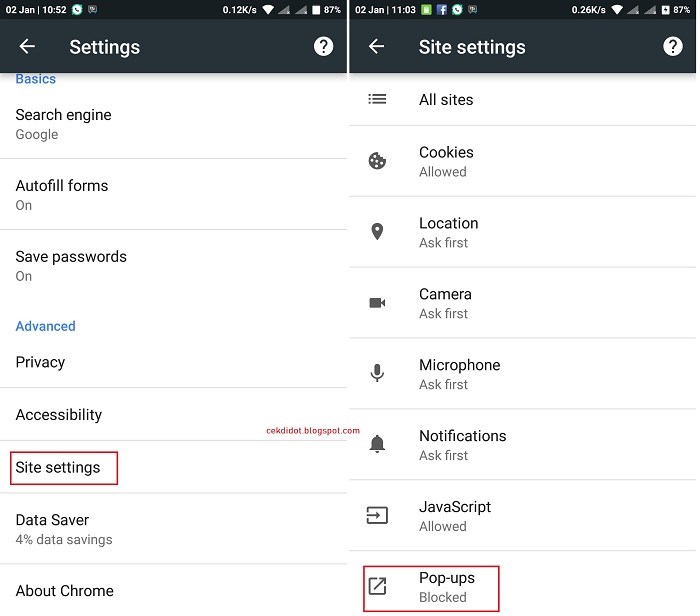Tap back arrow in Site settings header

[x=376, y=46]
